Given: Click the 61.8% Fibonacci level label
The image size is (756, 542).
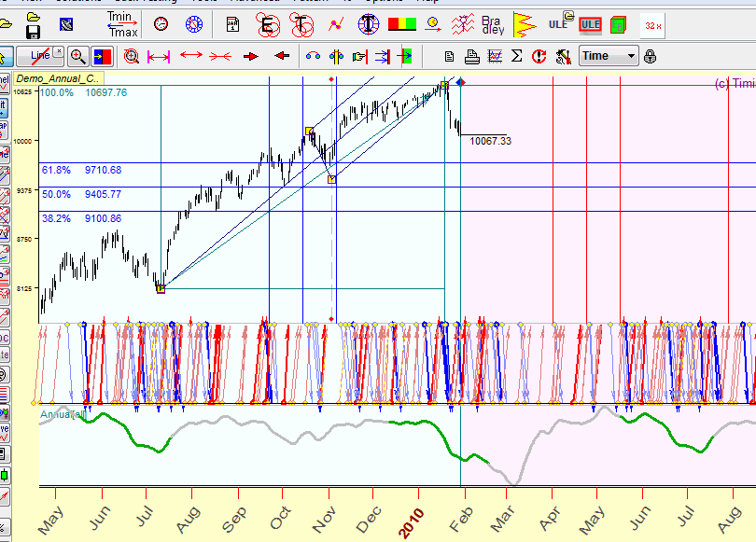Looking at the screenshot, I should click(x=56, y=171).
